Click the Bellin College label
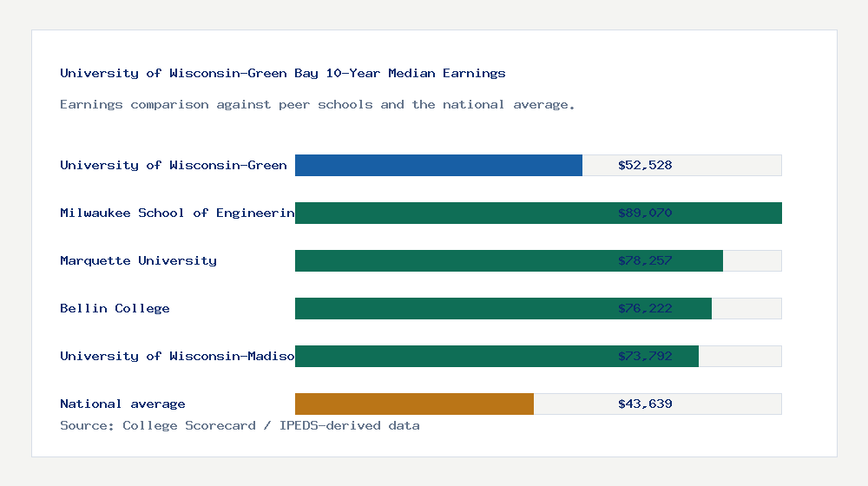Viewport: 868px width, 486px height. click(115, 308)
